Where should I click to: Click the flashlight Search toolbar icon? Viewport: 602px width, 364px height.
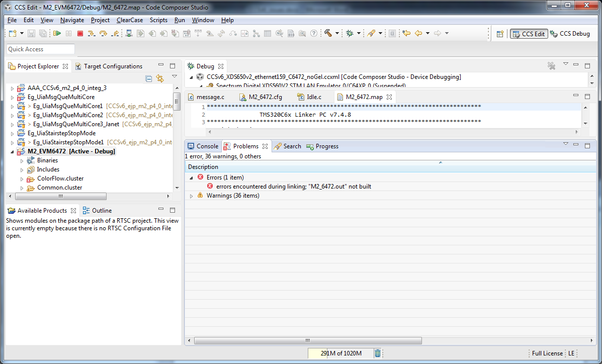[x=371, y=33]
